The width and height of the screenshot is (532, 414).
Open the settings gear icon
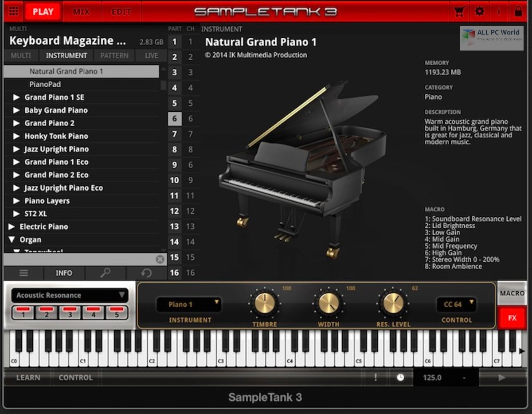[480, 12]
